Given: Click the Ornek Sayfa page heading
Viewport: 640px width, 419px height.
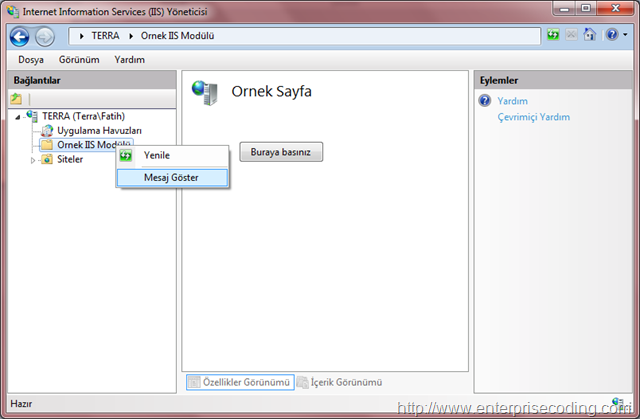Looking at the screenshot, I should 271,91.
